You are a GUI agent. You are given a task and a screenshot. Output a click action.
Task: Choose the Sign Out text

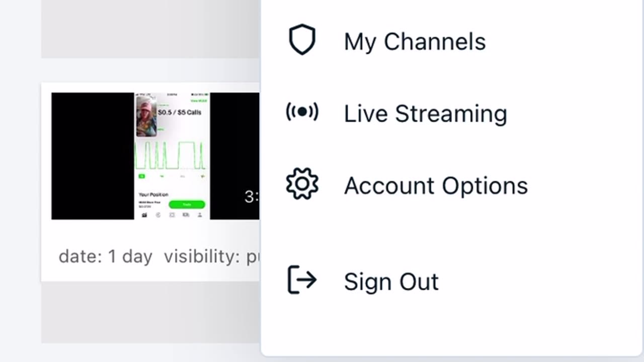391,282
